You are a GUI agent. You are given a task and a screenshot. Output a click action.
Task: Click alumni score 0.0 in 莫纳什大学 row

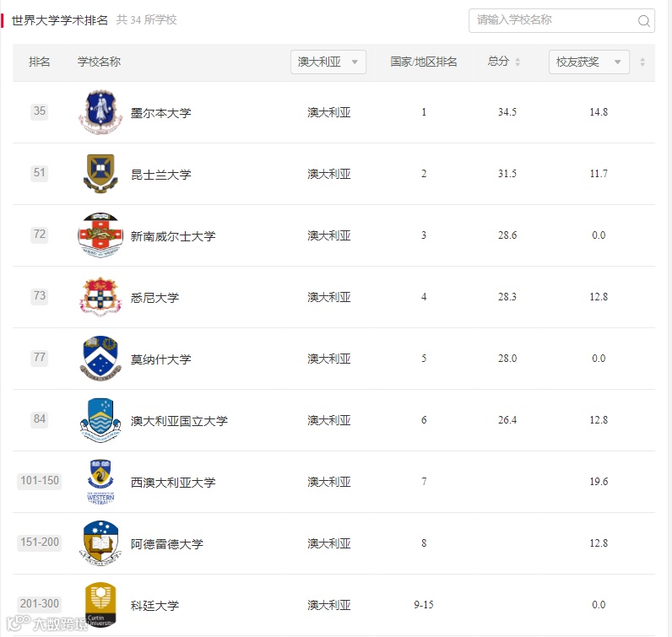599,359
